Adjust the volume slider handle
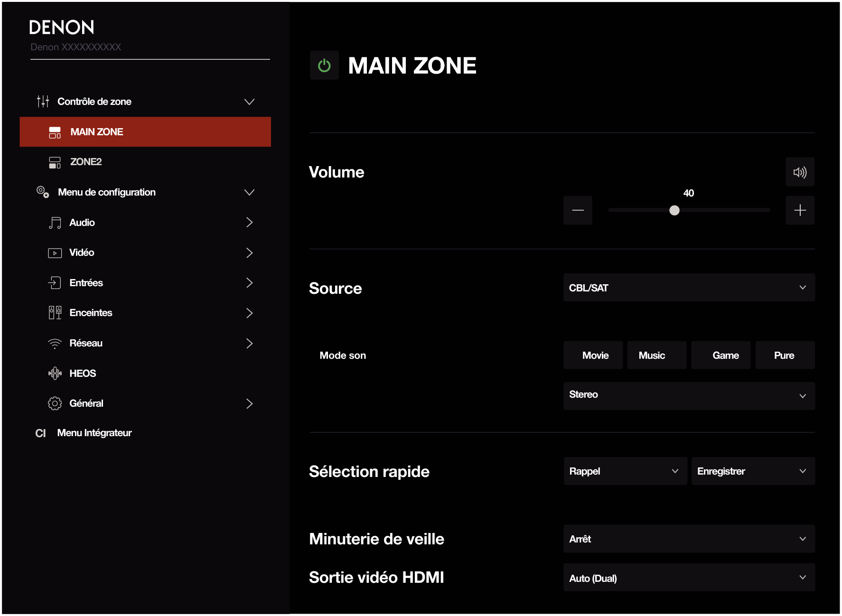 [674, 210]
